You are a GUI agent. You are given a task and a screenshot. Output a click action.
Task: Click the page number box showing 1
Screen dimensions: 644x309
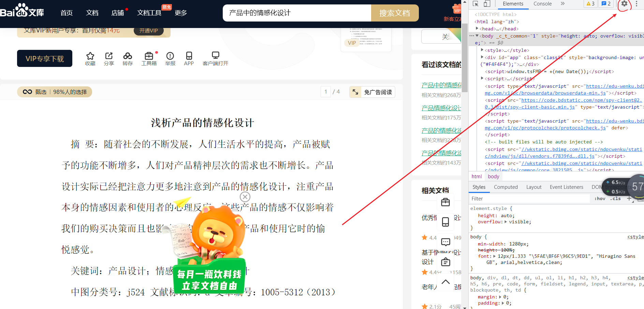326,92
